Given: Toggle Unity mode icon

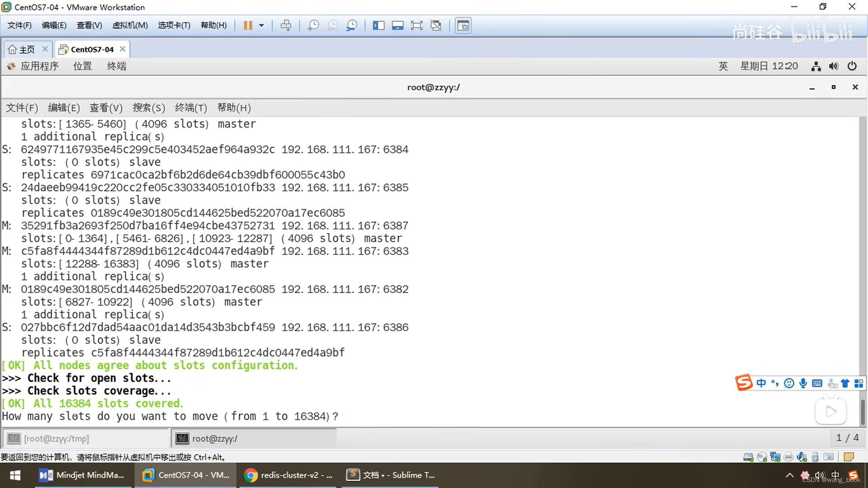Looking at the screenshot, I should coord(436,25).
